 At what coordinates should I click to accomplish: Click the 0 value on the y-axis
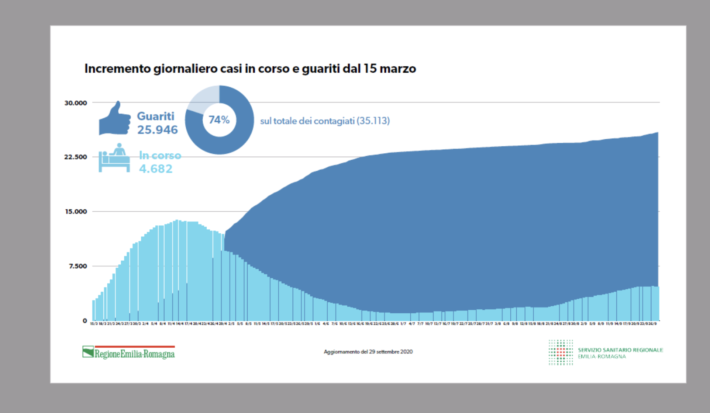point(84,320)
